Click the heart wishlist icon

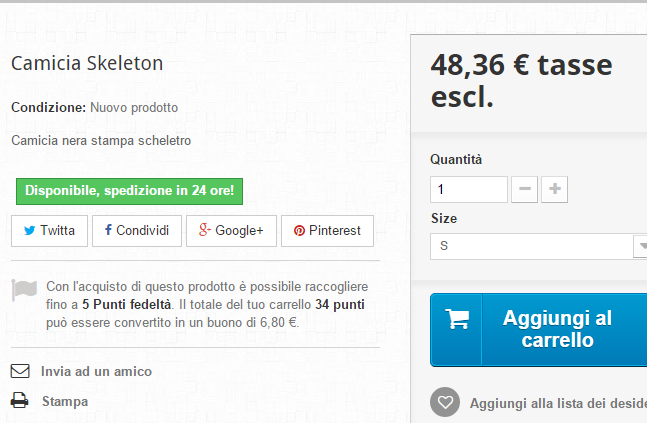point(445,403)
